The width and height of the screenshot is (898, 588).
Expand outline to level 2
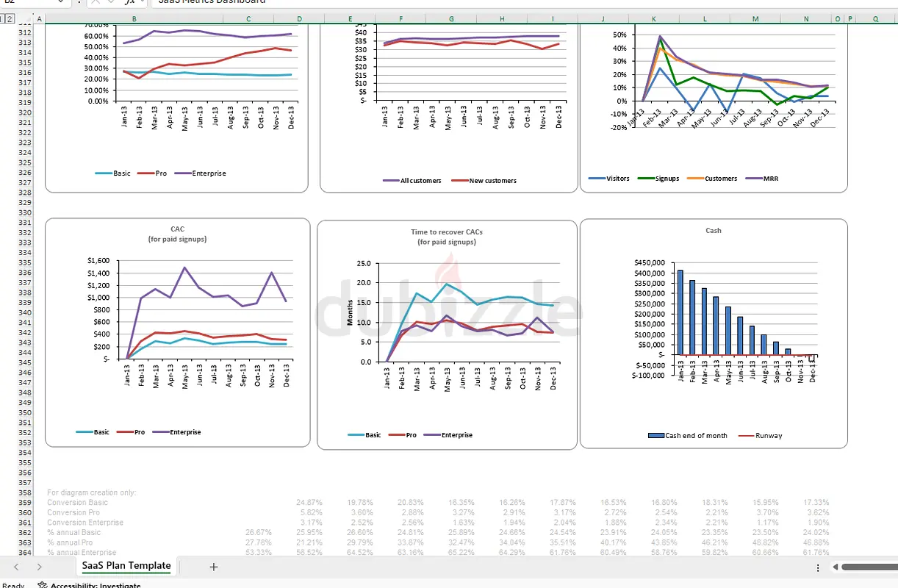10,18
